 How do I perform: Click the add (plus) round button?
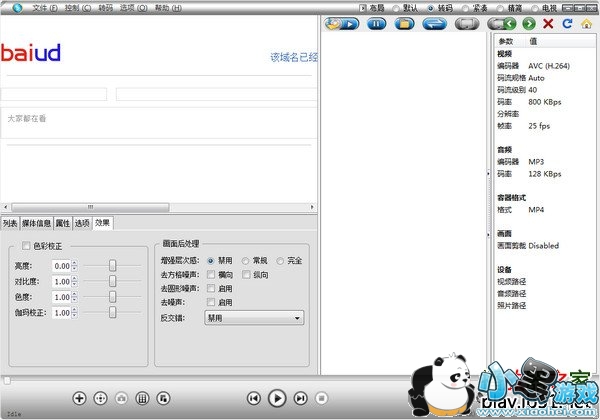tap(79, 398)
